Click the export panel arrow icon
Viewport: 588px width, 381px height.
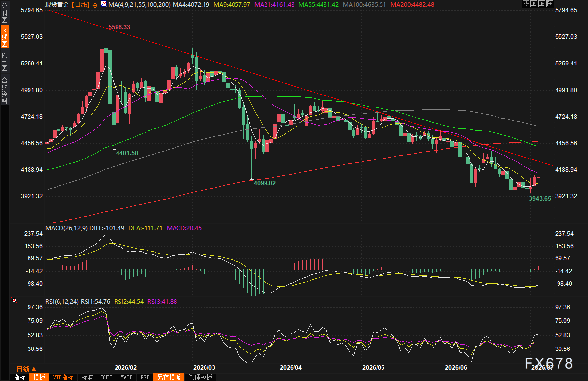(550, 4)
